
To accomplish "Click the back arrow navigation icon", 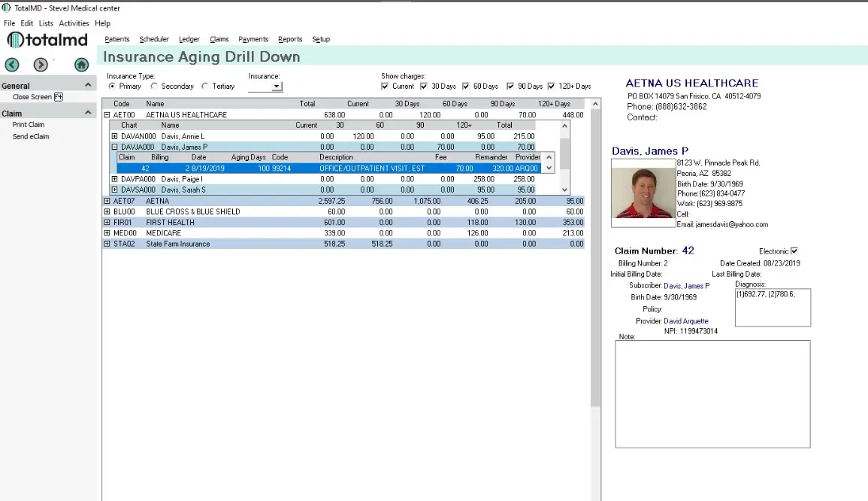I will point(11,65).
